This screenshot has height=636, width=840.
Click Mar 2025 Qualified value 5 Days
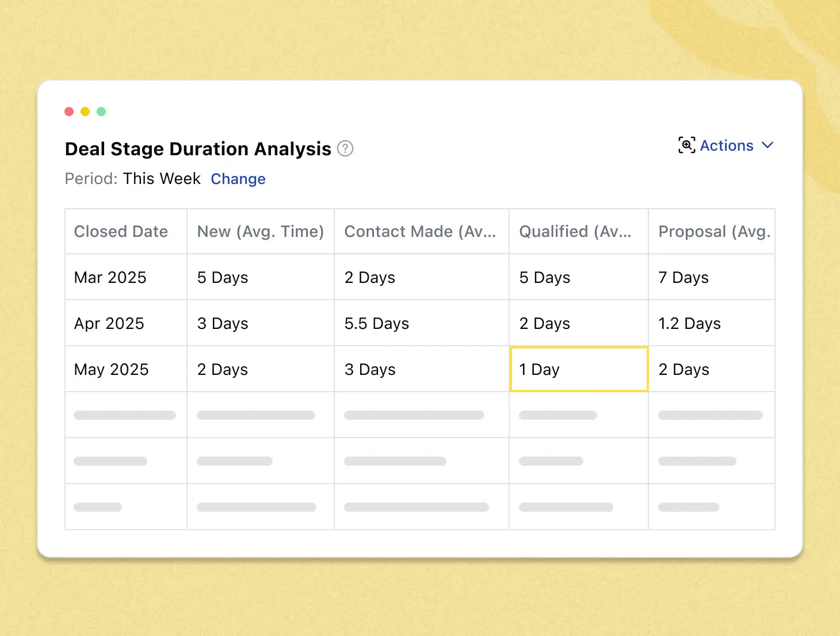(579, 277)
